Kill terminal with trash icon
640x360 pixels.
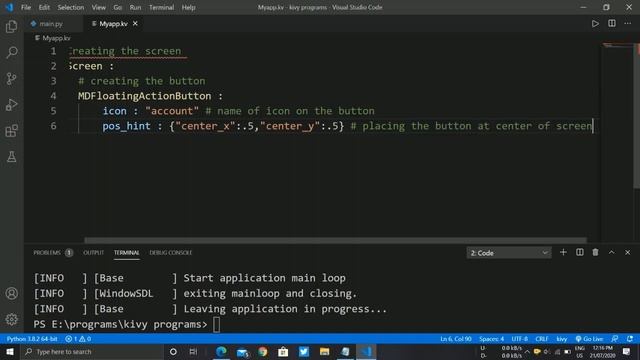[595, 252]
